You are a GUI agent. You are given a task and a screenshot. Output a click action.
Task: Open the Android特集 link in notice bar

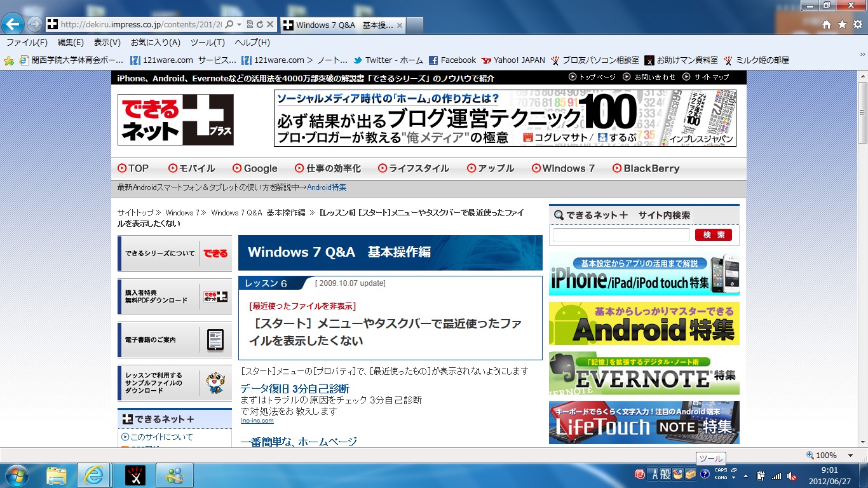coord(327,187)
